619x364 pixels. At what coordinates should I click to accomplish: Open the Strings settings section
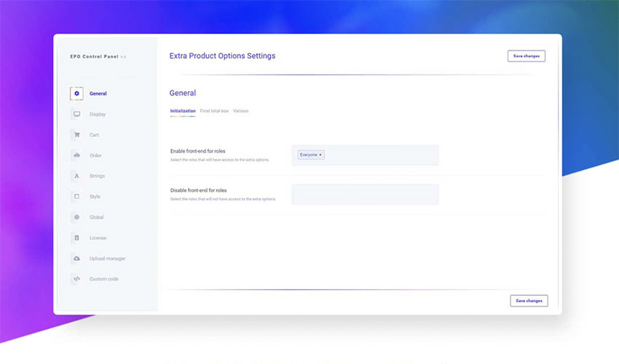(97, 175)
